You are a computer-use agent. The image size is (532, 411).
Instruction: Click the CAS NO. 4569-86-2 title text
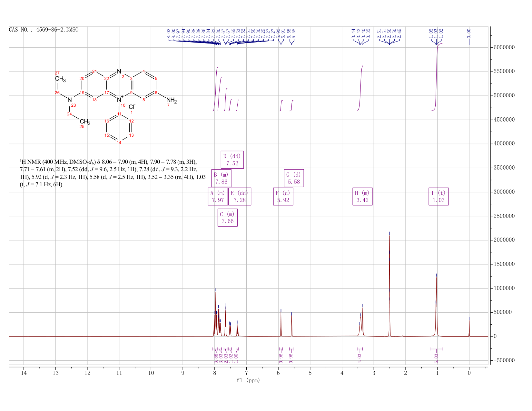[44, 30]
